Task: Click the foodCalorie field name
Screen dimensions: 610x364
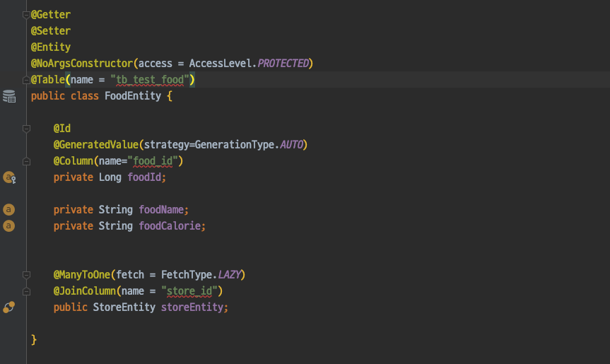Action: [x=170, y=226]
